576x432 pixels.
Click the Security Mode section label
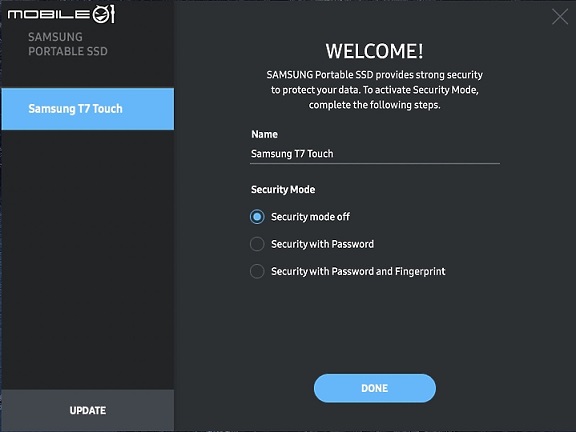pos(283,190)
